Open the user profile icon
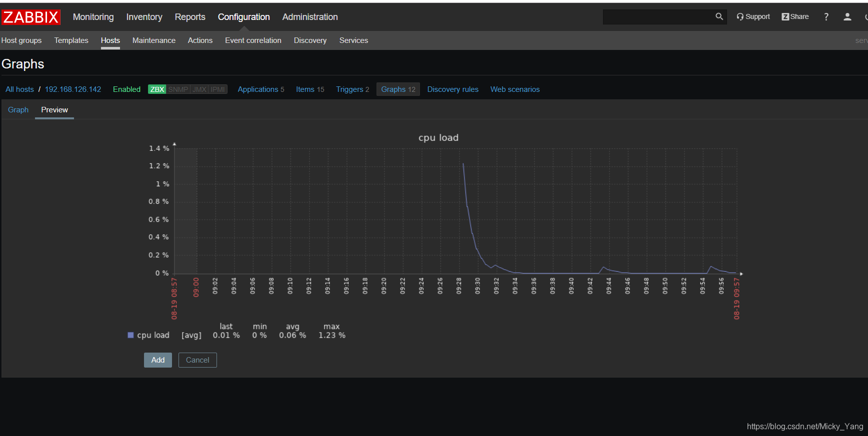Image resolution: width=868 pixels, height=436 pixels. click(x=847, y=17)
